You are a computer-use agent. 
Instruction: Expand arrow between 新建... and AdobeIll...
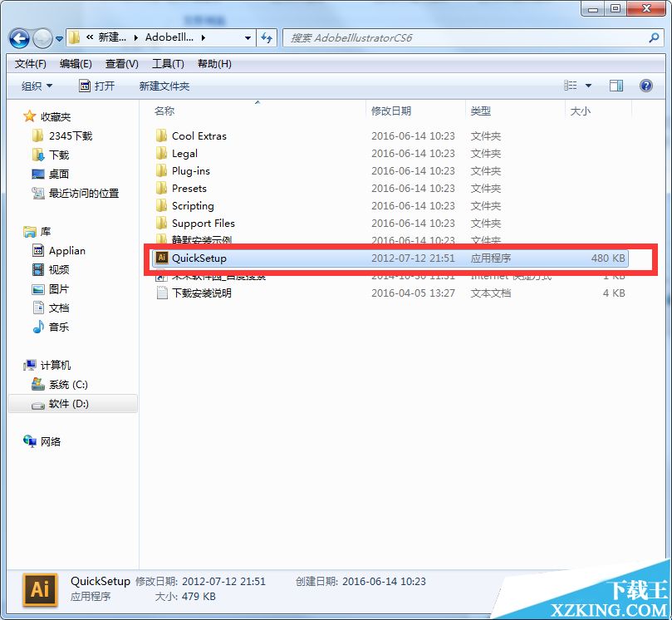(136, 37)
